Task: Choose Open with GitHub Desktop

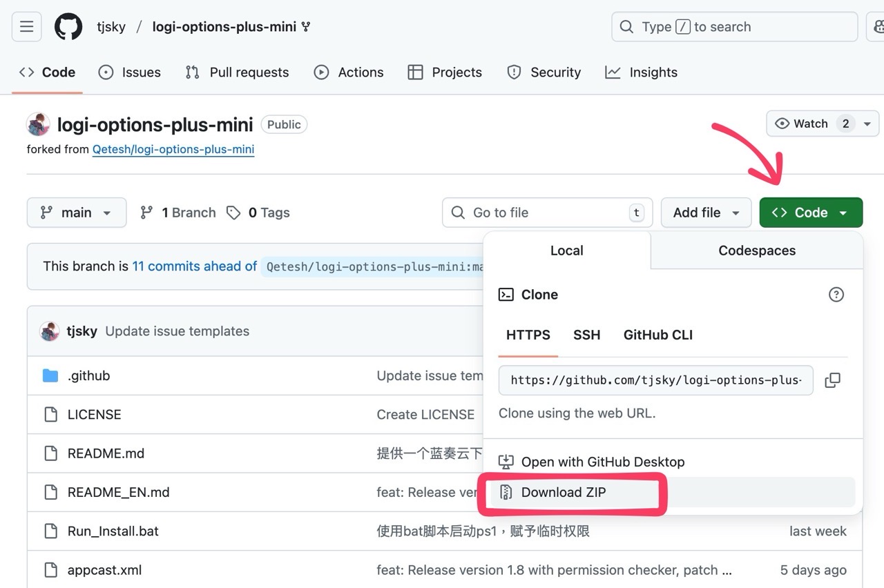Action: (x=602, y=462)
